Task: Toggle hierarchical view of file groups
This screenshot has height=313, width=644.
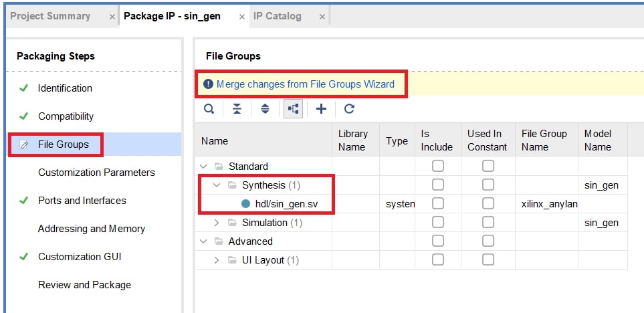Action: [294, 109]
